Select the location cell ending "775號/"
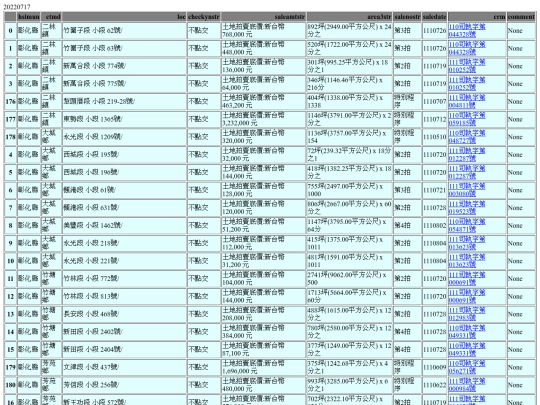This screenshot has width=540, height=405. pos(124,84)
